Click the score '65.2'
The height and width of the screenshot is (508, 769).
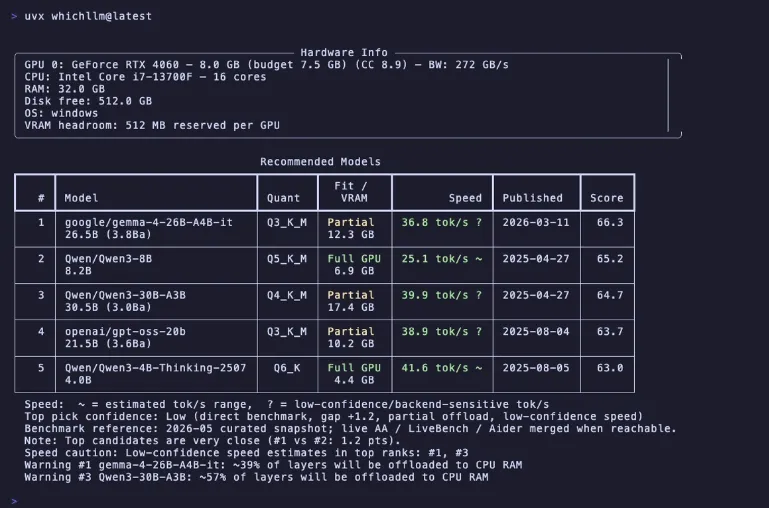click(610, 258)
